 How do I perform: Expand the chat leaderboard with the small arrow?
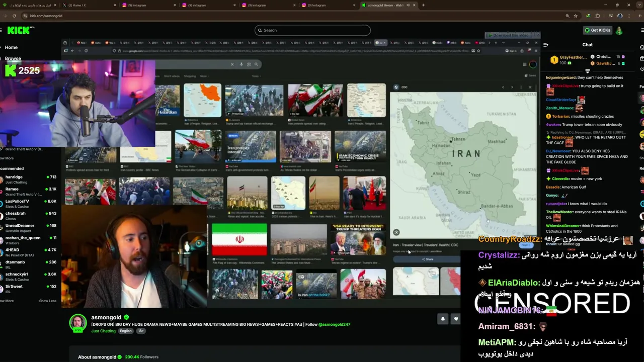[587, 72]
